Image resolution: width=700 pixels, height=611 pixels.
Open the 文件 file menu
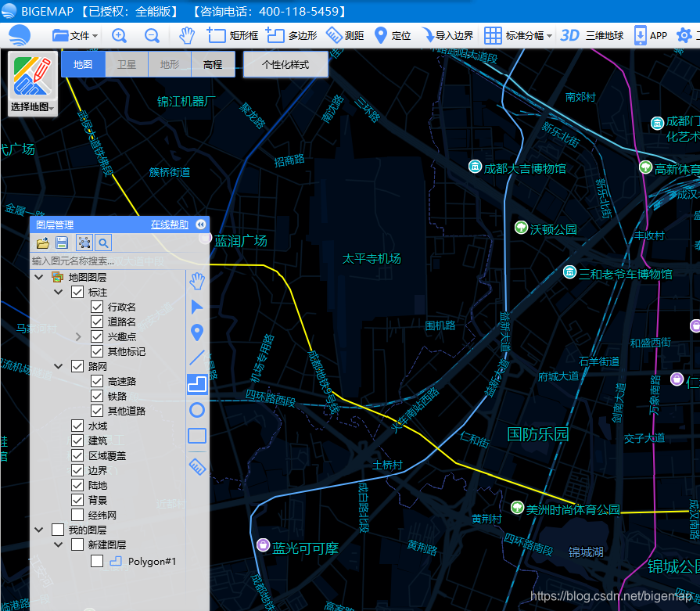74,35
